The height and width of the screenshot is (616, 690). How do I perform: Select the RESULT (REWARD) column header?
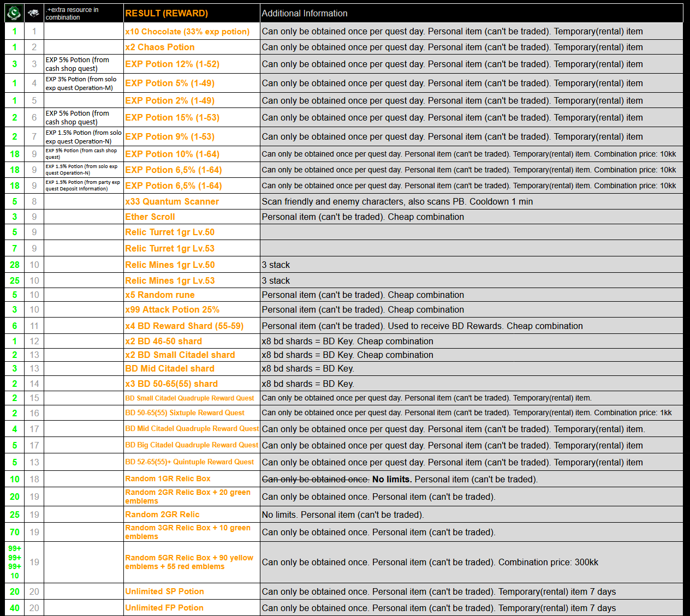pos(166,13)
